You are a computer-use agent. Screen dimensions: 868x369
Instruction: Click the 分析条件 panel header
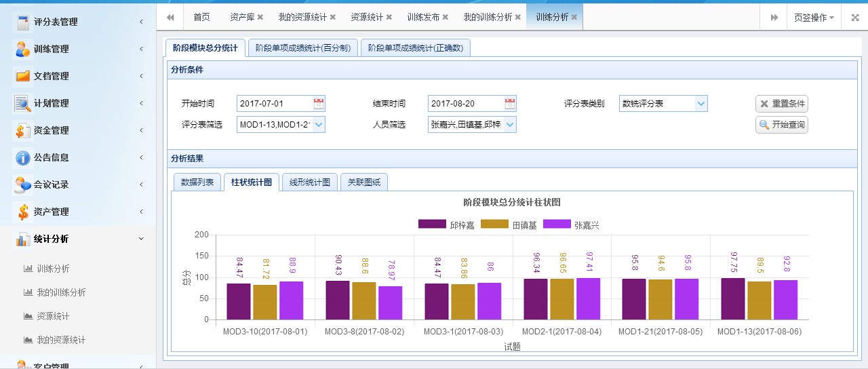coord(512,70)
